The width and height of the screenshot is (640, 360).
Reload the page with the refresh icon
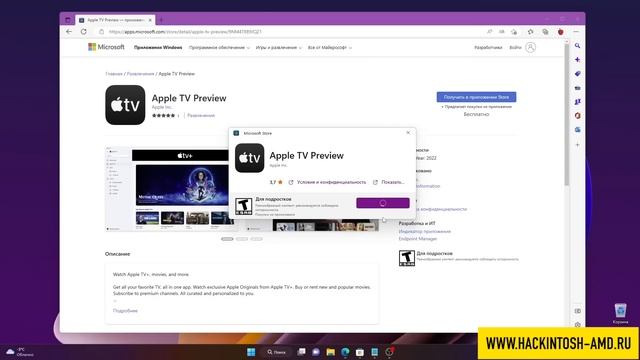84,31
